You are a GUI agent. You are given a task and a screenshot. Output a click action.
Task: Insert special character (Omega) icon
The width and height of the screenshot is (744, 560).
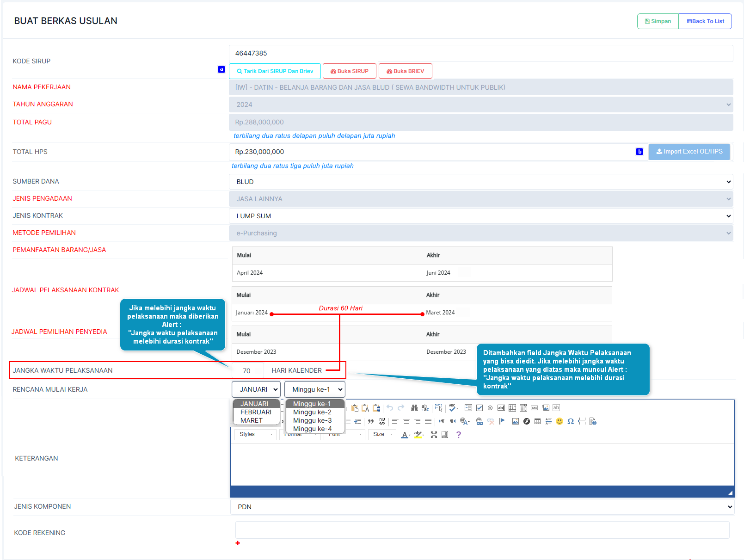[x=571, y=421]
